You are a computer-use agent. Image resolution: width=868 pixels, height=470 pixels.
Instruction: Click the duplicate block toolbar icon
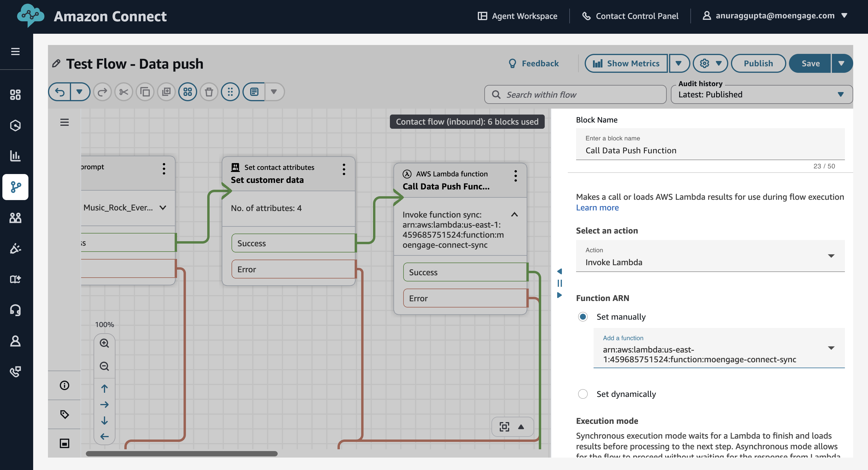(166, 92)
